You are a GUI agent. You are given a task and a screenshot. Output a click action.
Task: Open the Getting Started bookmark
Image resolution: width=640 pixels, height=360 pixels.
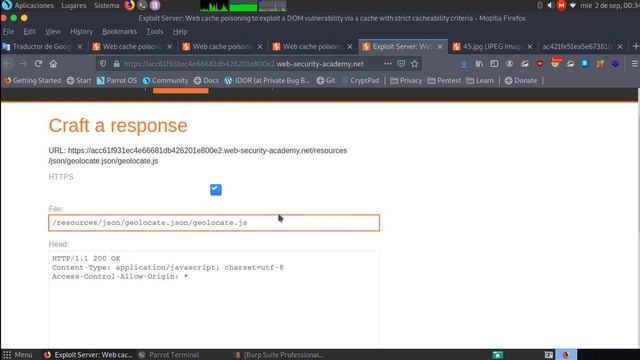32,81
